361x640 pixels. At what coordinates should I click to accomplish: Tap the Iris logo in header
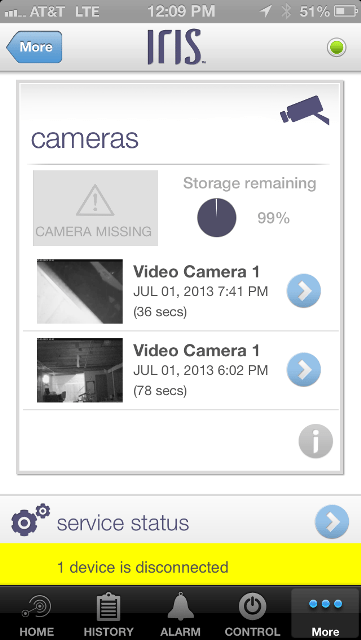176,47
